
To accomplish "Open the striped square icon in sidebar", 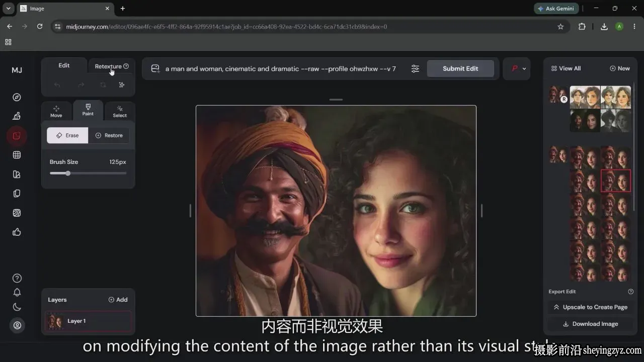I will (x=17, y=213).
